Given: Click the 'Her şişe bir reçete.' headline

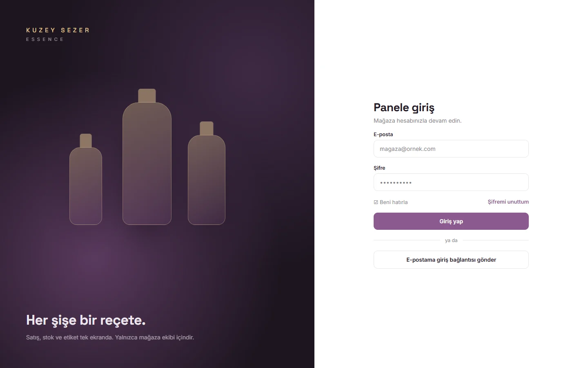Looking at the screenshot, I should (x=86, y=320).
